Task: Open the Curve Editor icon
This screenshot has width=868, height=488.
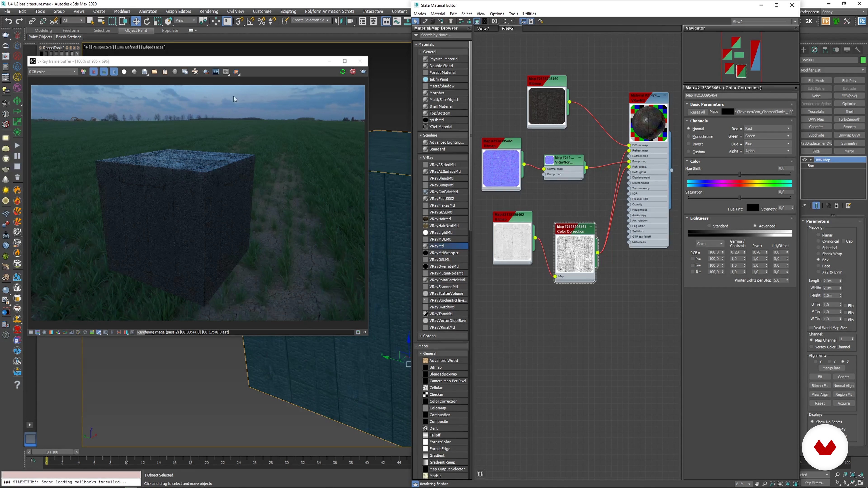Action: 397,21
